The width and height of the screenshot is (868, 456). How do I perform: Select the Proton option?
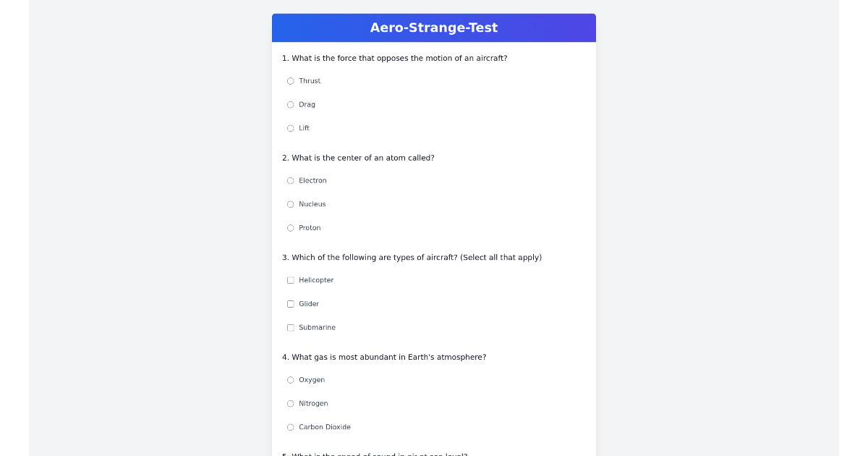click(290, 228)
